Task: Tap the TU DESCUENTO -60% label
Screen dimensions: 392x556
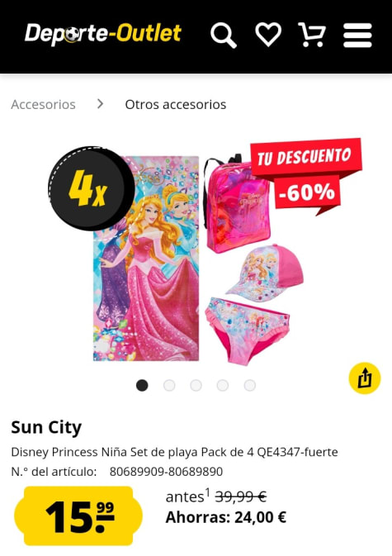Action: pos(305,175)
